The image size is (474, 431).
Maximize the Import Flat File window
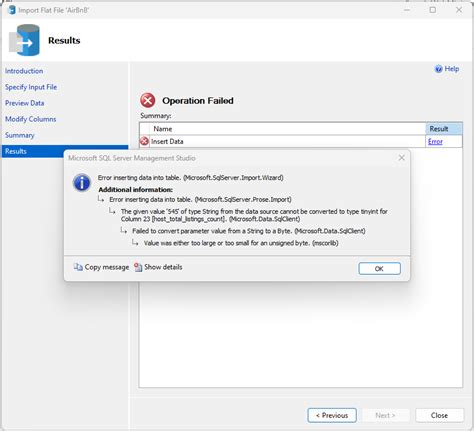point(433,10)
